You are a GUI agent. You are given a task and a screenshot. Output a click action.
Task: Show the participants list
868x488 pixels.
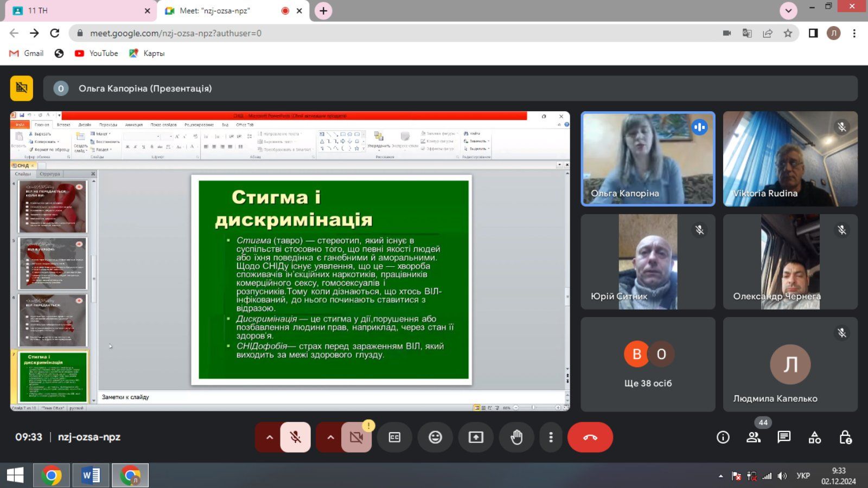click(x=754, y=437)
